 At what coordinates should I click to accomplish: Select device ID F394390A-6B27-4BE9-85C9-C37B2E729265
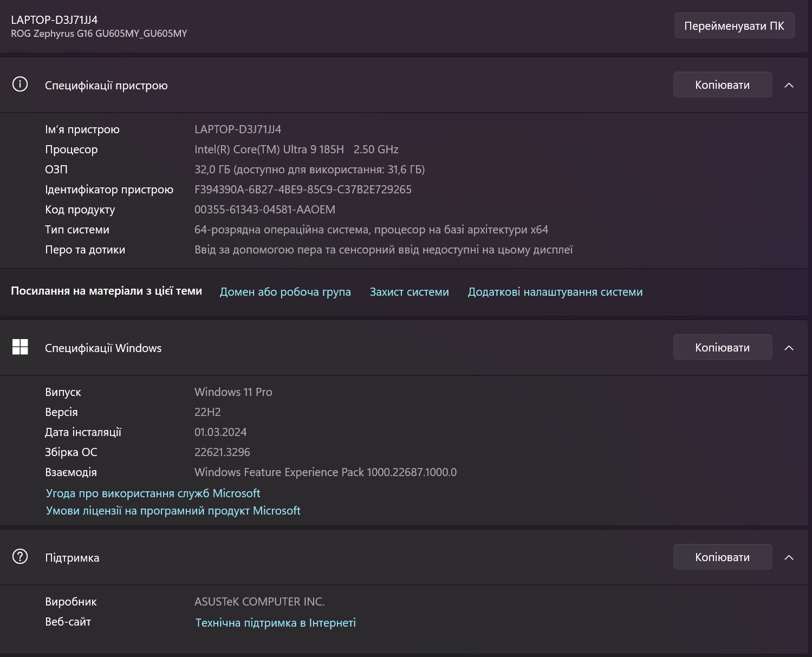click(x=303, y=190)
